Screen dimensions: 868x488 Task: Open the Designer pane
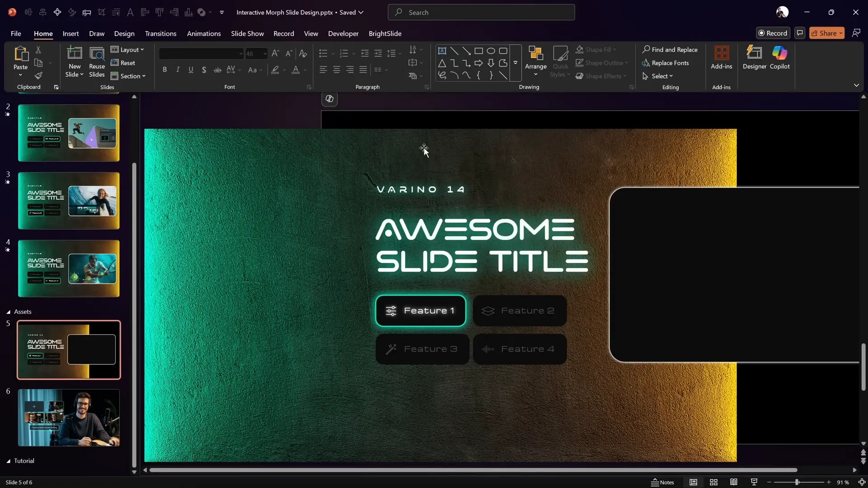[754, 57]
